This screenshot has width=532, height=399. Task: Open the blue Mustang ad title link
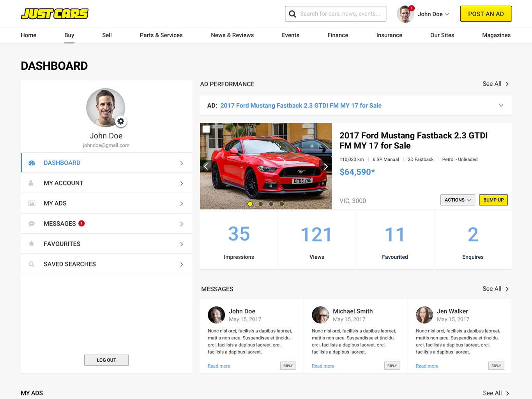pos(301,106)
